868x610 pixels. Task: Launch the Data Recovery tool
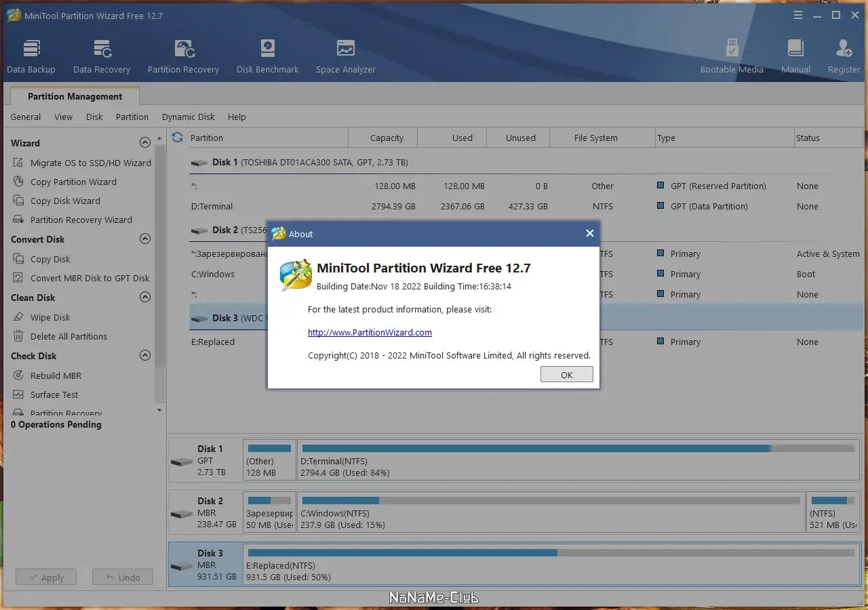[x=102, y=57]
